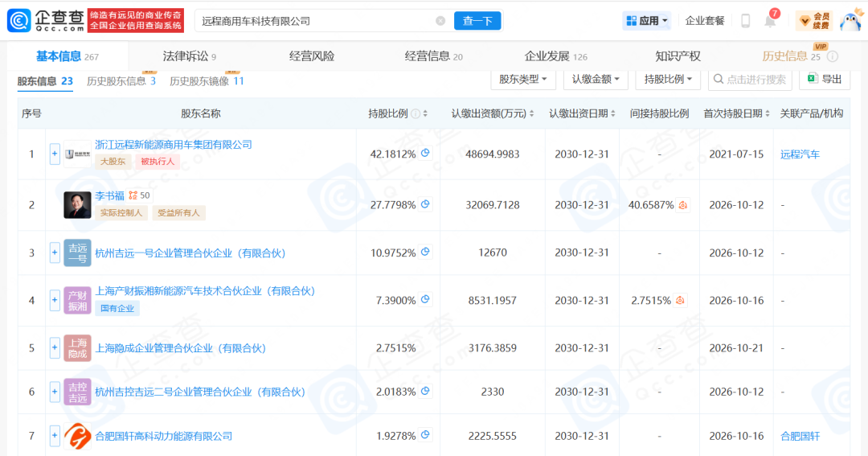Image resolution: width=868 pixels, height=456 pixels.
Task: Click share chart icon beside 42.1812%
Action: tap(425, 154)
